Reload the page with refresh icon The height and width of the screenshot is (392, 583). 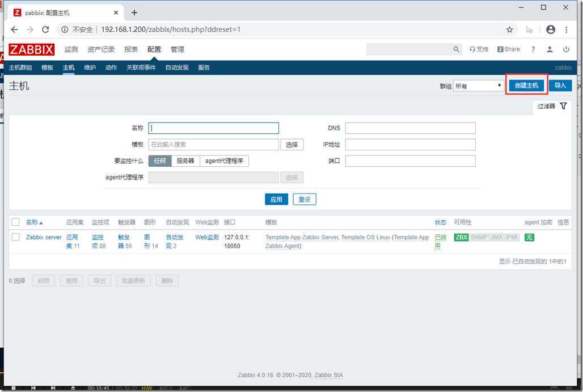[45, 29]
